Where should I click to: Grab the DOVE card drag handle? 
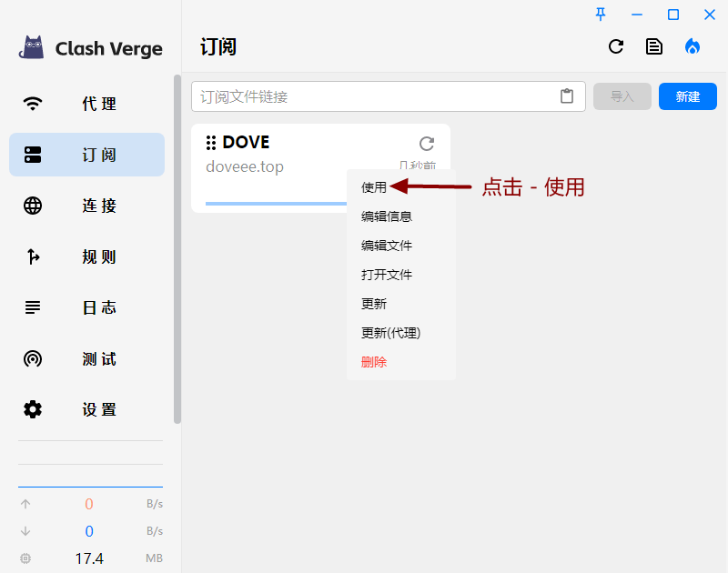coord(211,143)
